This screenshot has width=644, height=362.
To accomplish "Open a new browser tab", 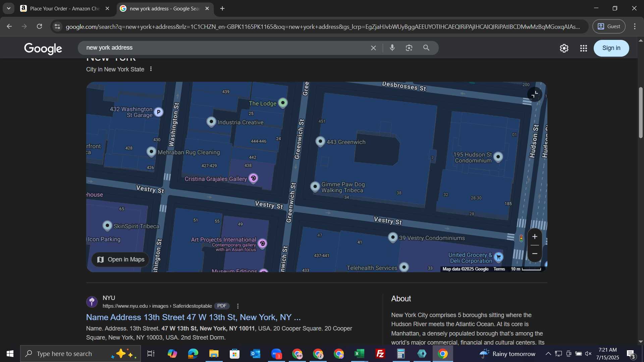I will (222, 9).
